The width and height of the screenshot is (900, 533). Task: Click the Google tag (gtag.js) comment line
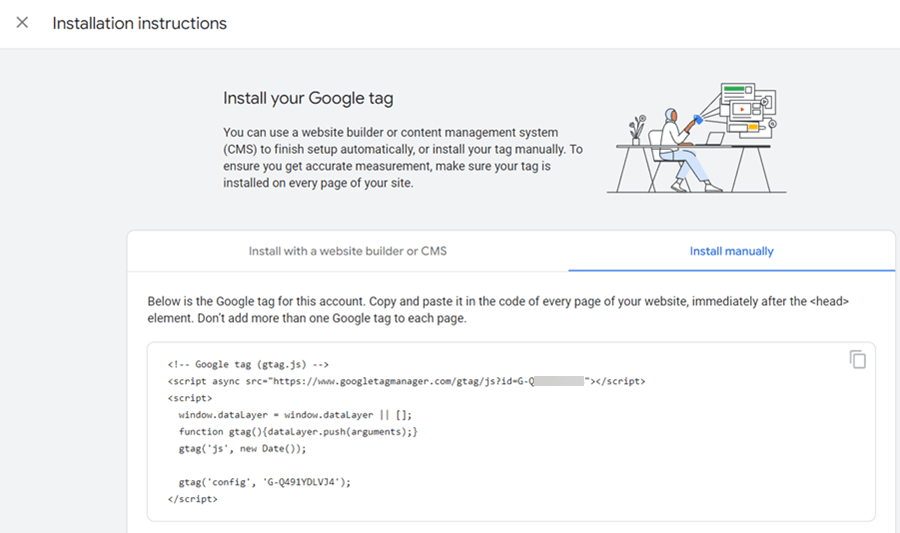[248, 365]
